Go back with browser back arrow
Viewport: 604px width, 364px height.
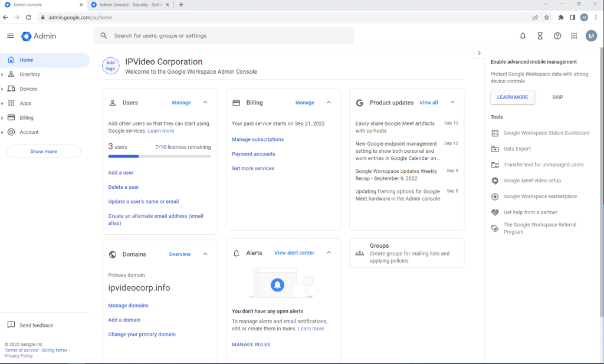(x=5, y=17)
